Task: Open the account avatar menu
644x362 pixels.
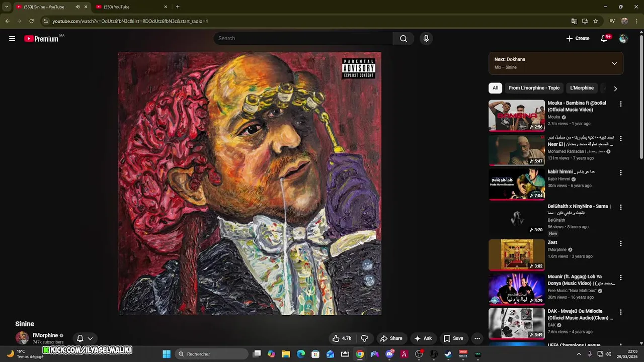Action: click(623, 39)
